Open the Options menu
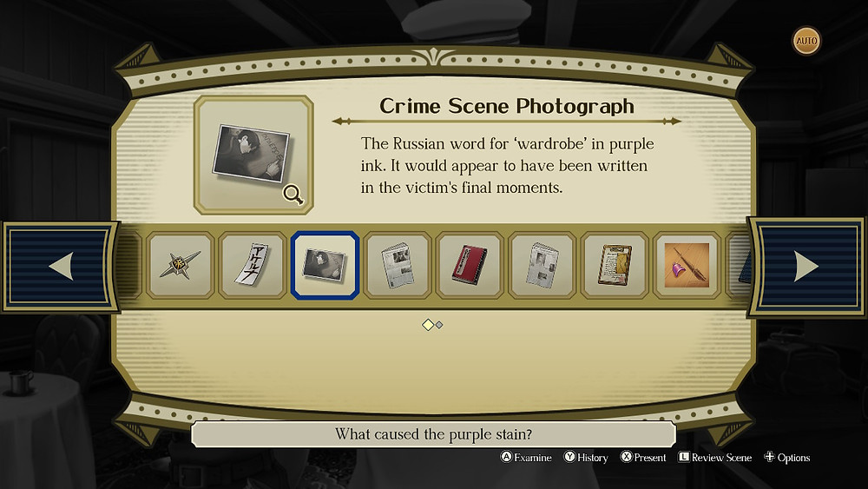The width and height of the screenshot is (868, 489). pyautogui.click(x=786, y=458)
